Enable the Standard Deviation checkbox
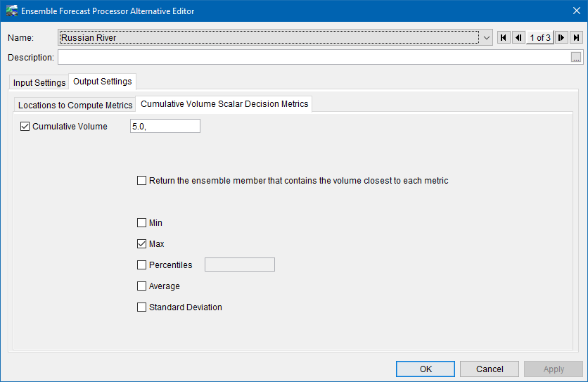This screenshot has width=588, height=382. click(x=142, y=307)
